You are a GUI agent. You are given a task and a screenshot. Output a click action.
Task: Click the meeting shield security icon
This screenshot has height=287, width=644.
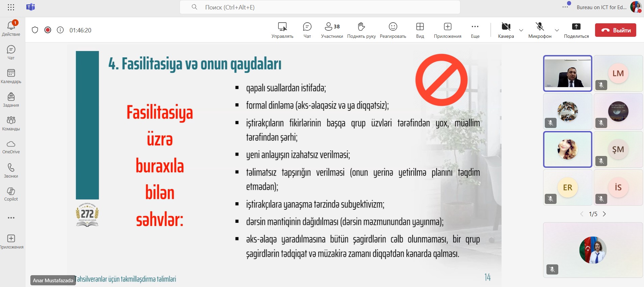tap(35, 30)
